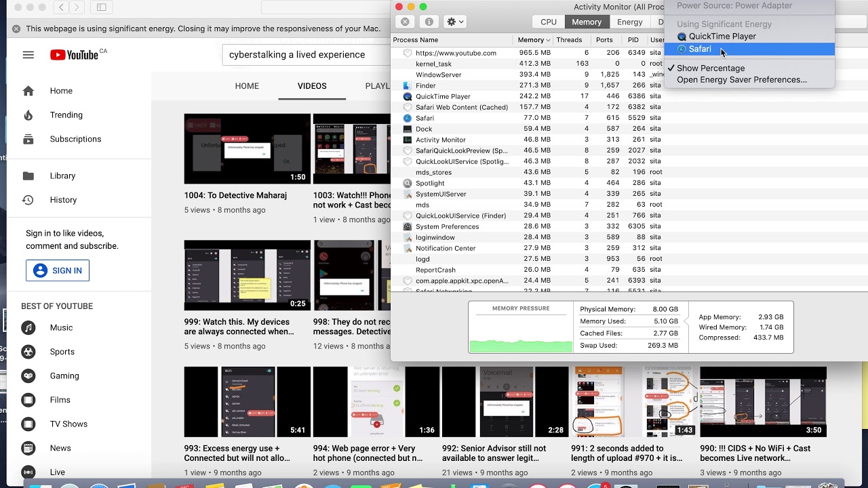The image size is (868, 488).
Task: Open TV Shows under Best of YouTube
Action: coord(68,424)
